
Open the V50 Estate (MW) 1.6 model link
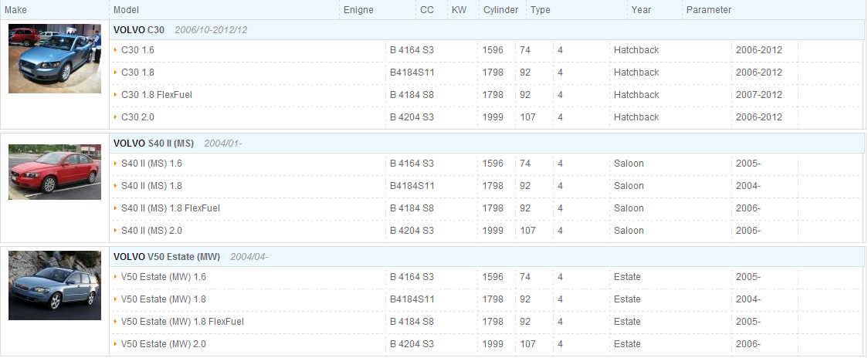click(x=163, y=277)
